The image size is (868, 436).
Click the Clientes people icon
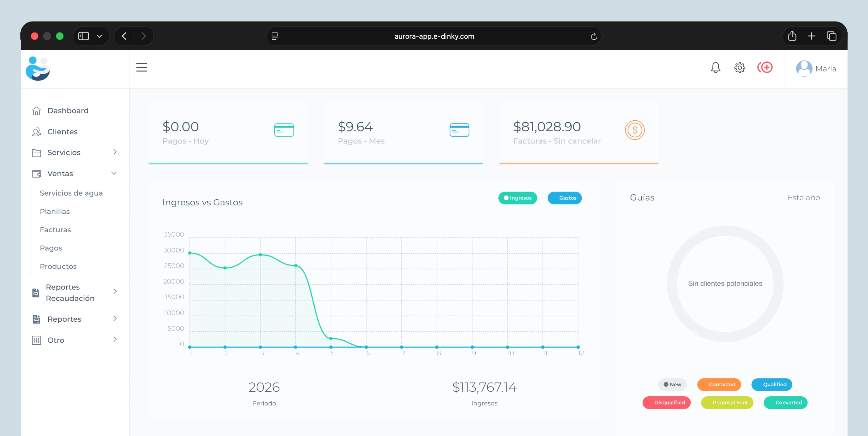click(x=36, y=132)
